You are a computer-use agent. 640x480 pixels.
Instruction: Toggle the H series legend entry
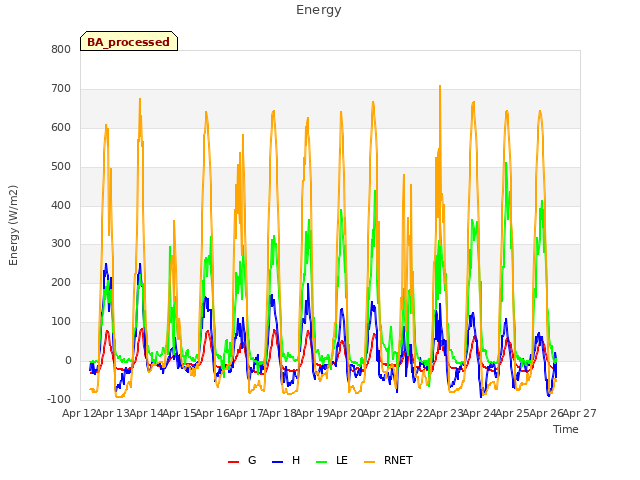286,460
